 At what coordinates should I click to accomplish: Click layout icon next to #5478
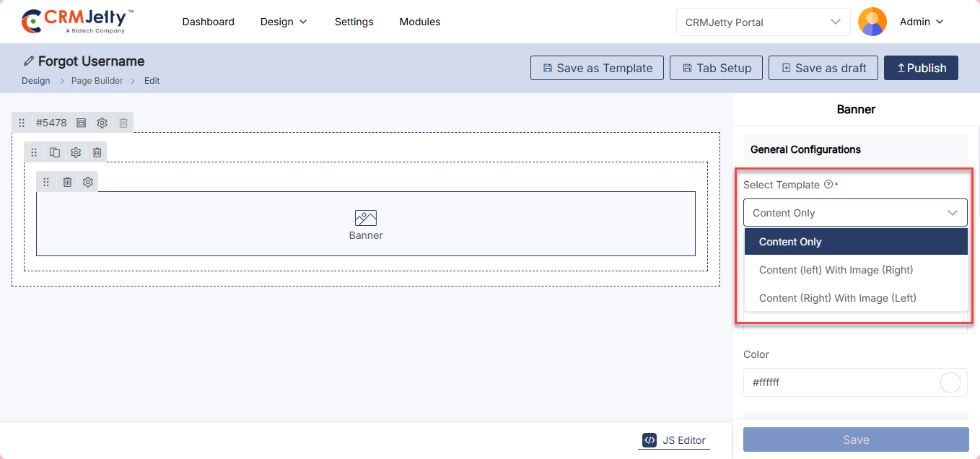point(82,123)
